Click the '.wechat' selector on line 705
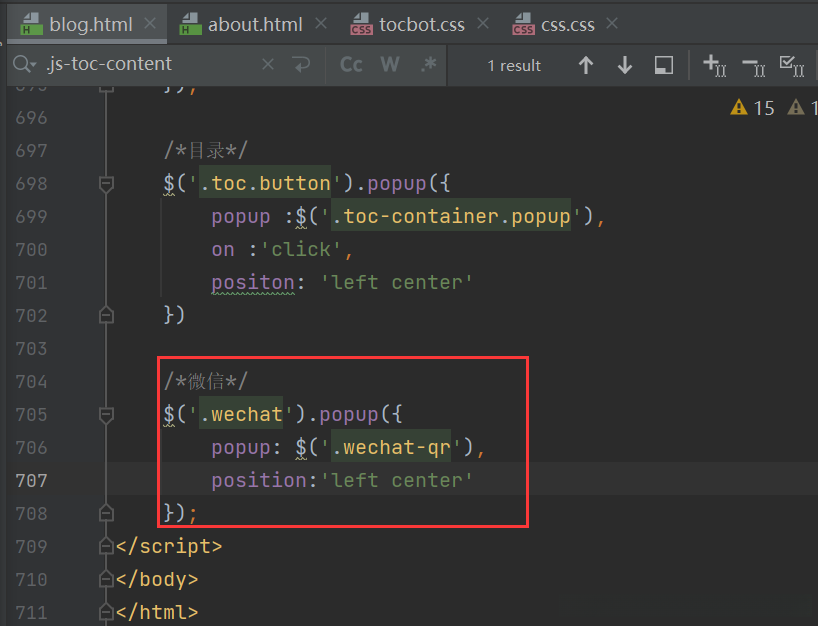 [241, 415]
